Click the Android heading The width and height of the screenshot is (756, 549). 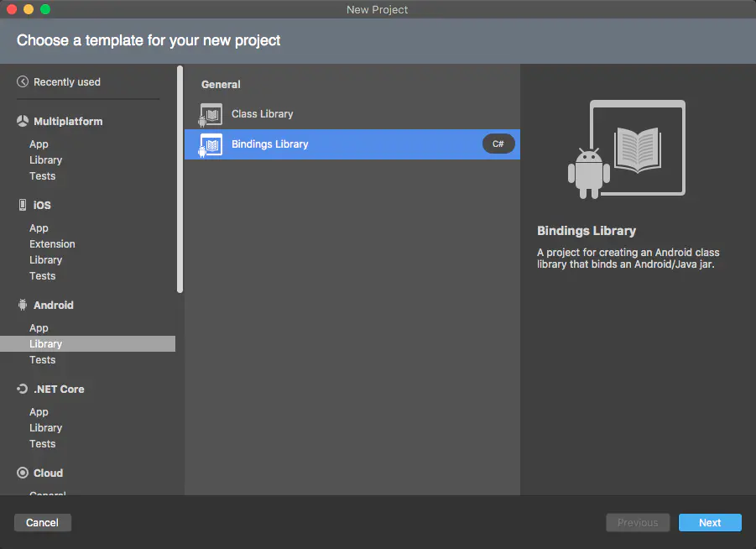(54, 306)
